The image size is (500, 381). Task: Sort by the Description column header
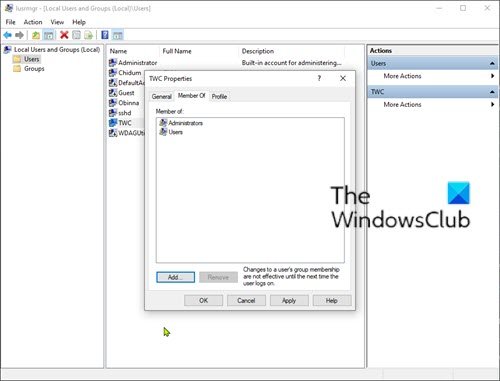coord(258,51)
